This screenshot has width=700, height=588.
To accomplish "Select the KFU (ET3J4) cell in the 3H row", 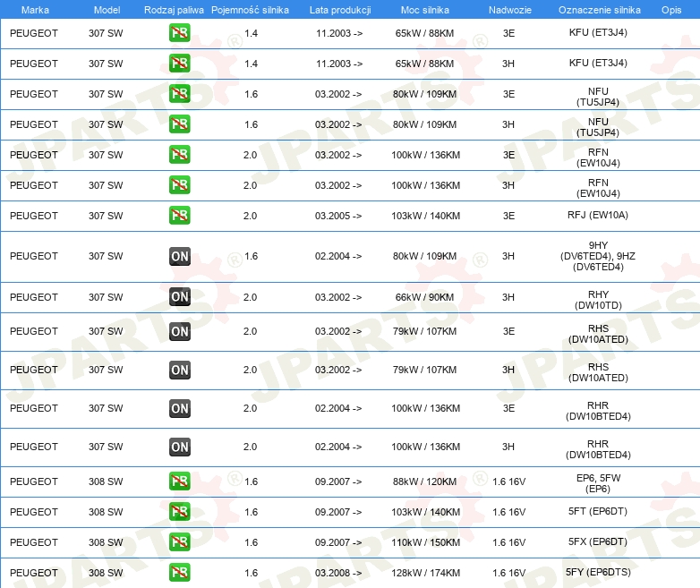I will pyautogui.click(x=598, y=63).
